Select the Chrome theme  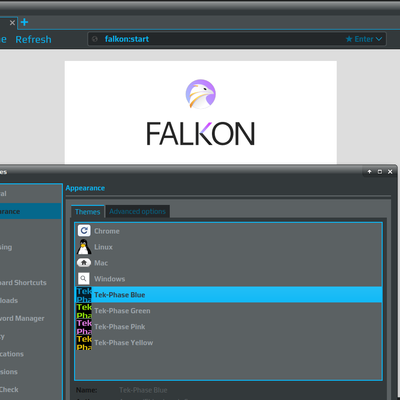(x=229, y=231)
